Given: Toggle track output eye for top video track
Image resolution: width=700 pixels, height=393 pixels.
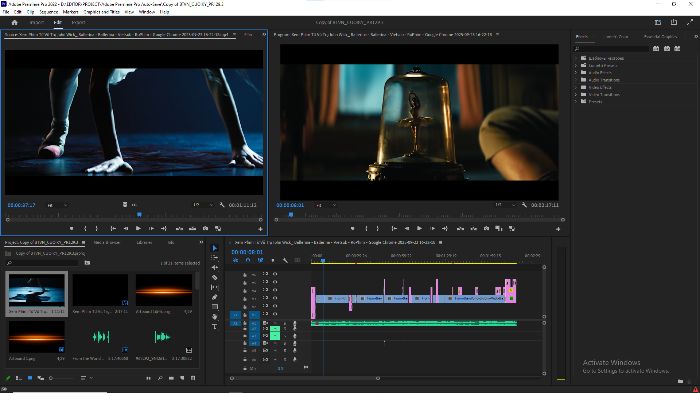Looking at the screenshot, I should click(x=275, y=274).
